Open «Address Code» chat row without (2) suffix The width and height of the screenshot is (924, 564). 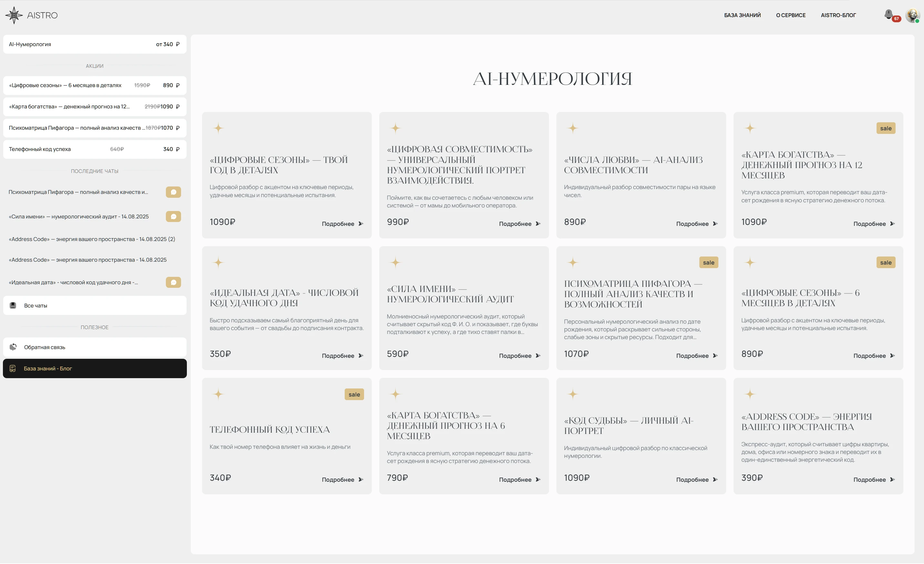[88, 260]
